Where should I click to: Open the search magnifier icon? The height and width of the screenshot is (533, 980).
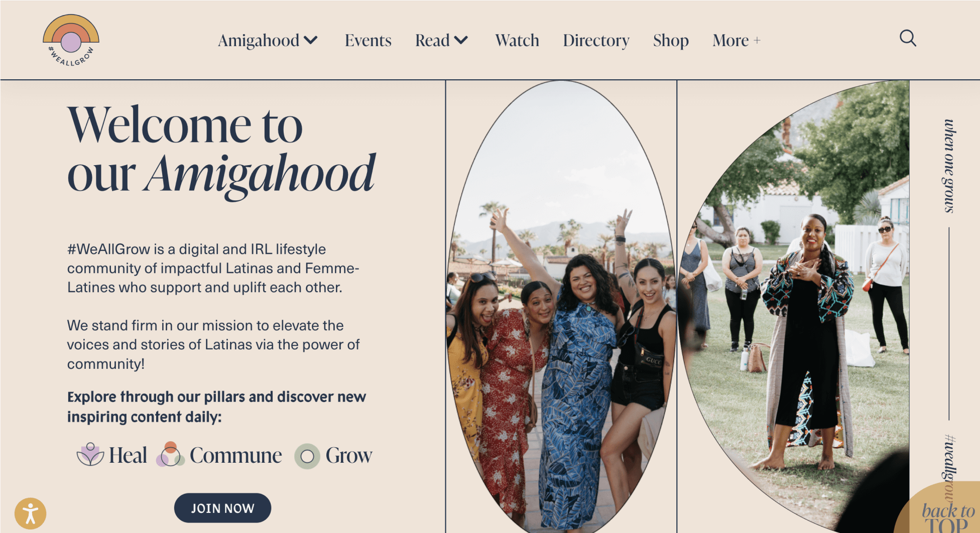click(x=908, y=38)
